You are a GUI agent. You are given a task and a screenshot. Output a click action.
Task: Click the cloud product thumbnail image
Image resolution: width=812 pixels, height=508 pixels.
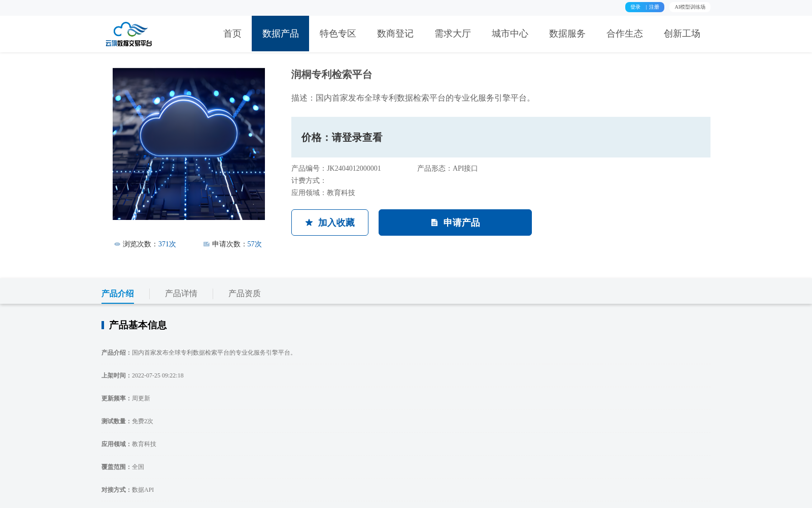pos(188,144)
